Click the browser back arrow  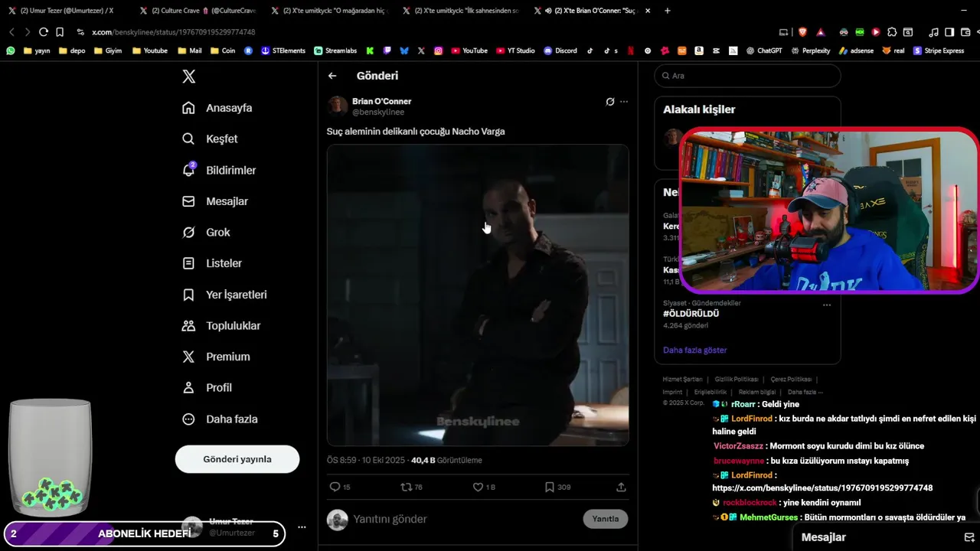click(x=11, y=32)
